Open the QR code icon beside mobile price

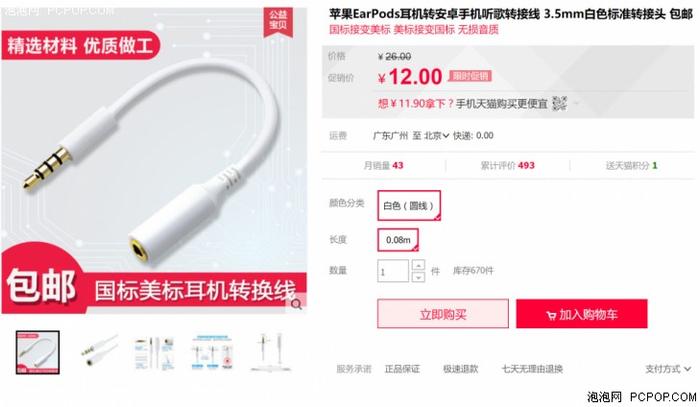[559, 103]
